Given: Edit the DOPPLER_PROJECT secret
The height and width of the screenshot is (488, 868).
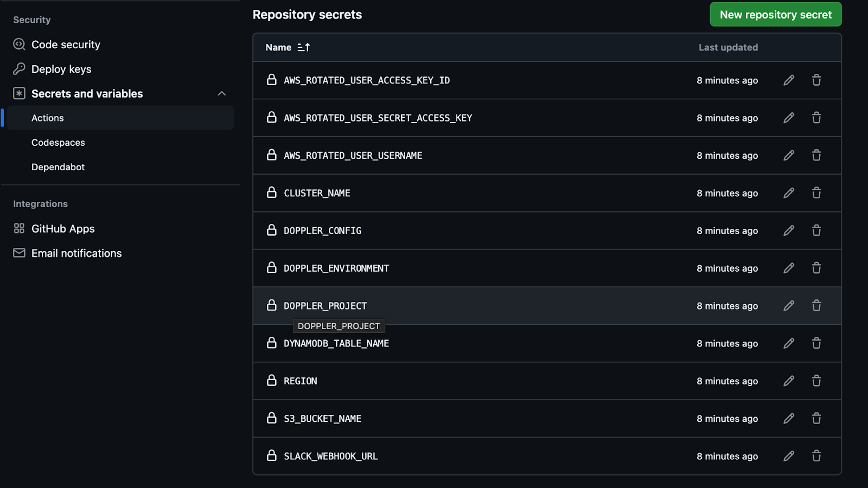Looking at the screenshot, I should tap(789, 306).
